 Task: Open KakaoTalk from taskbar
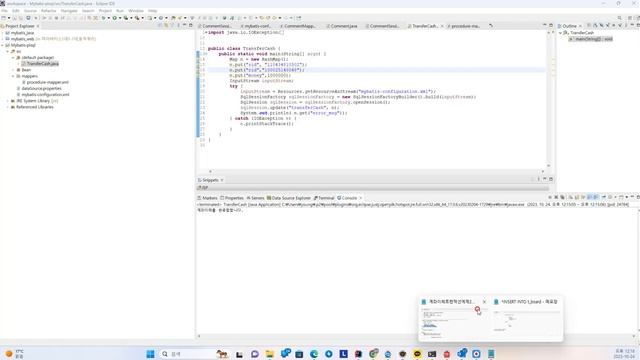[x=417, y=354]
